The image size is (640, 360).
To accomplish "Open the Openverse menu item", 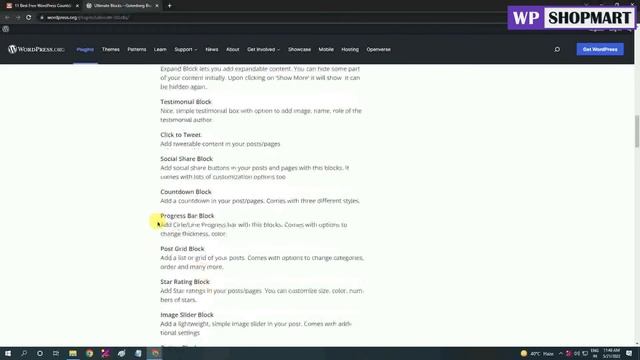I will click(x=378, y=49).
